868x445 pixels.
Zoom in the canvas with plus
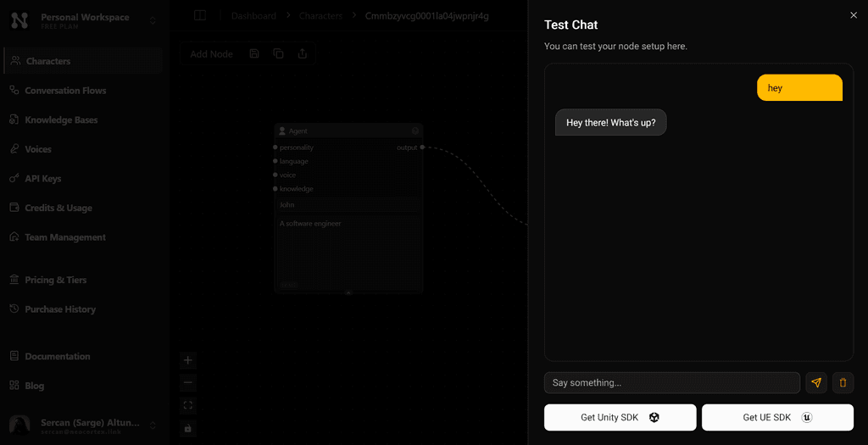pos(187,360)
